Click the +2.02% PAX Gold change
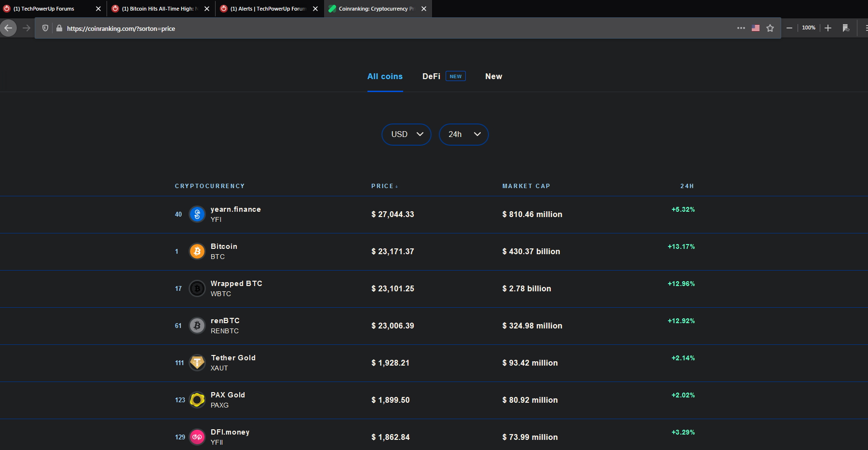 tap(683, 395)
